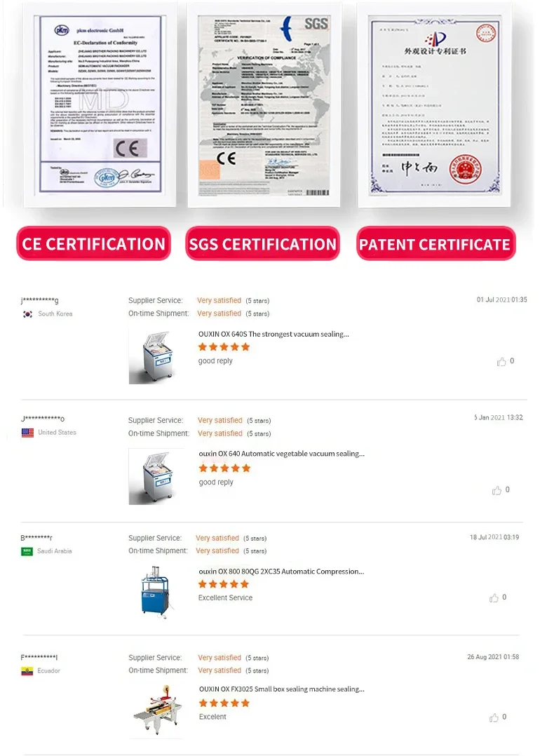Open ouxin OX 800 Automatic Compression link
554x756 pixels.
click(x=281, y=572)
